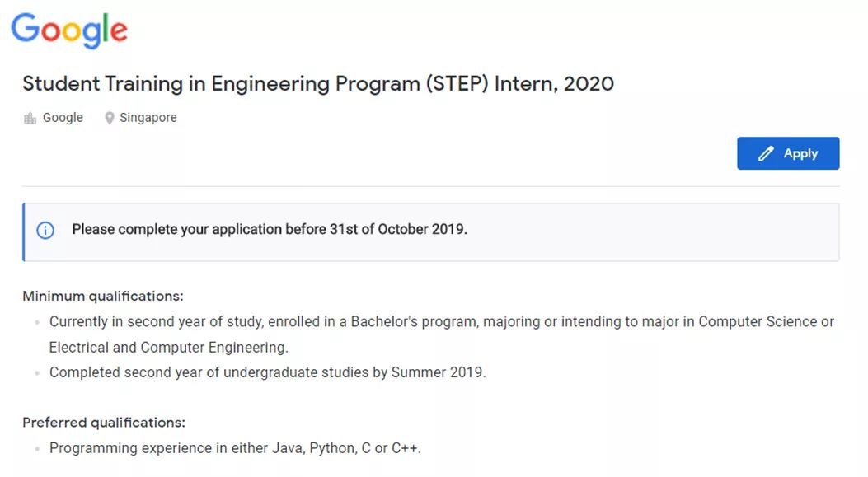Screen dimensions: 868x477
Task: Click the Programming experience bullet text
Action: (x=235, y=447)
